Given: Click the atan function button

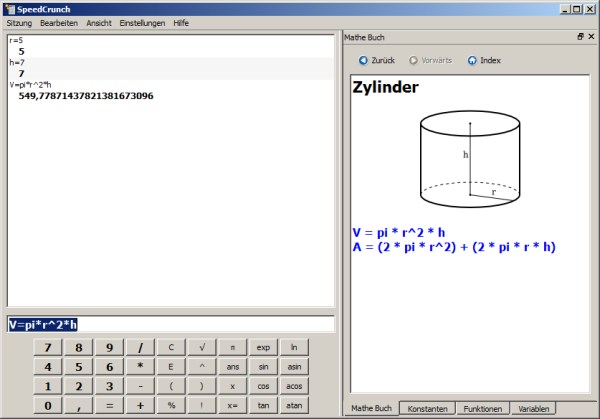Looking at the screenshot, I should [294, 406].
